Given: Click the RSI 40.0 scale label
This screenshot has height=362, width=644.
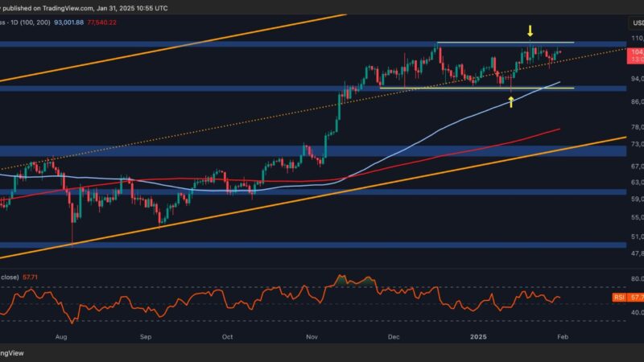Looking at the screenshot, I should (x=638, y=312).
